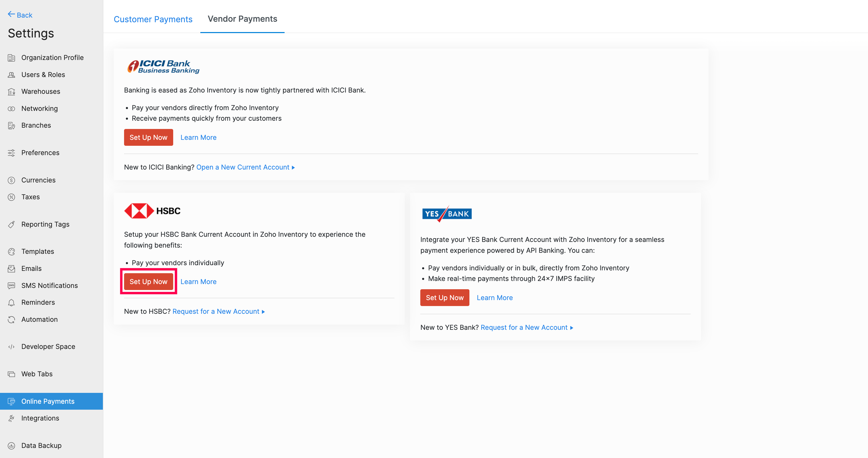Select the Reporting Tags icon
868x458 pixels.
point(11,224)
